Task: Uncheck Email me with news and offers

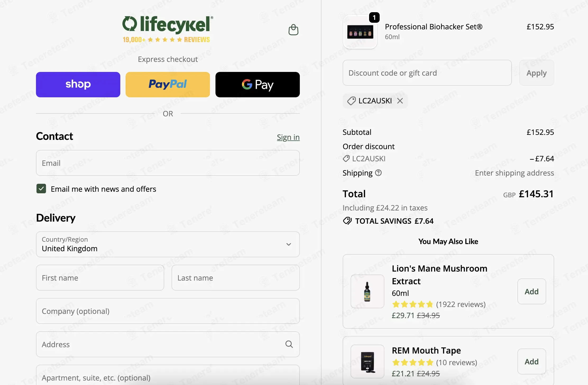Action: pos(41,189)
